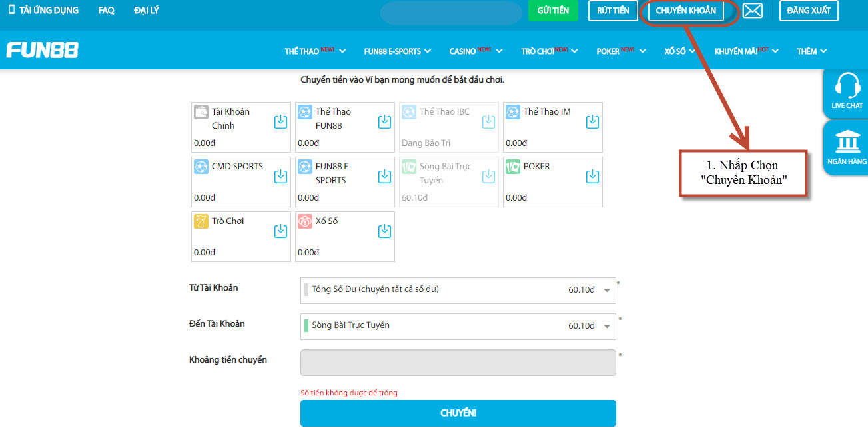Screen dimensions: 868x438
Task: Click the Rút Tiền button
Action: (613, 11)
